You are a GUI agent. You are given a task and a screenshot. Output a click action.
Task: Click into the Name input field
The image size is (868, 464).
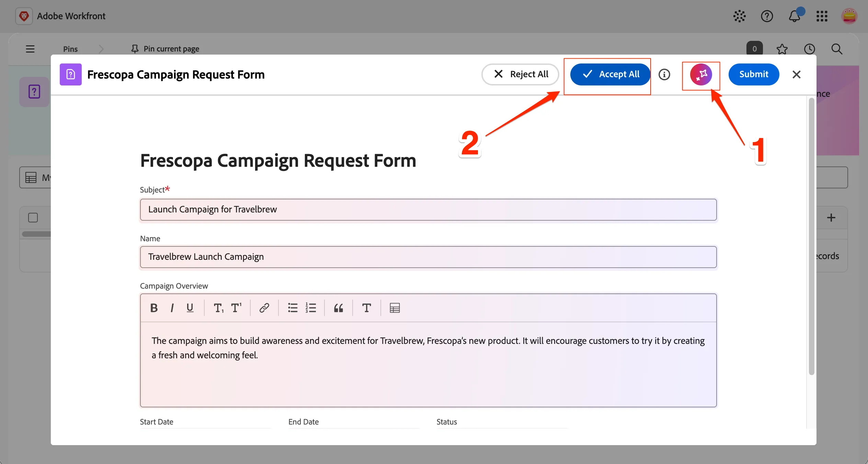[x=428, y=257]
